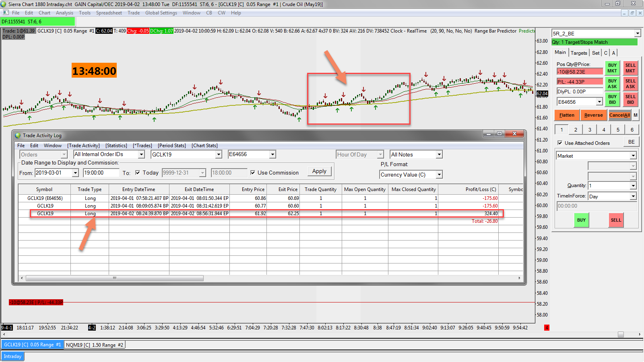
Task: Click the SELL MKT button
Action: click(630, 68)
